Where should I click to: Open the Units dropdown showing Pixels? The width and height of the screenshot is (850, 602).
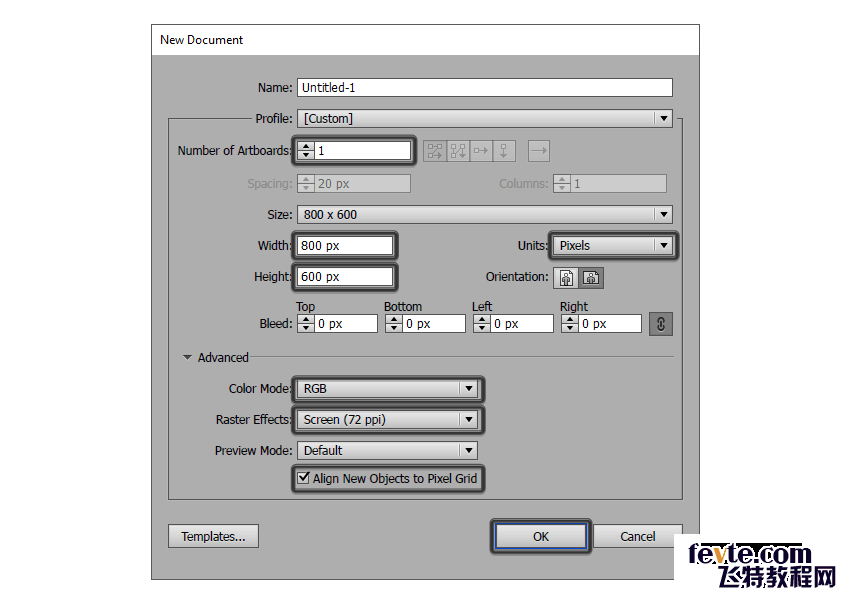(613, 246)
